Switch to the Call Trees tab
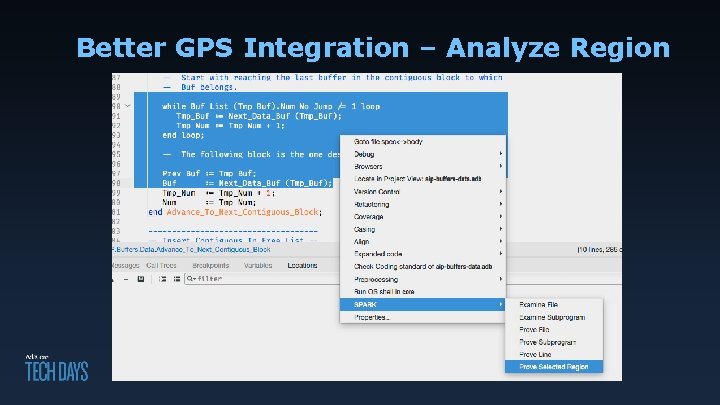Image resolution: width=720 pixels, height=405 pixels. tap(161, 265)
